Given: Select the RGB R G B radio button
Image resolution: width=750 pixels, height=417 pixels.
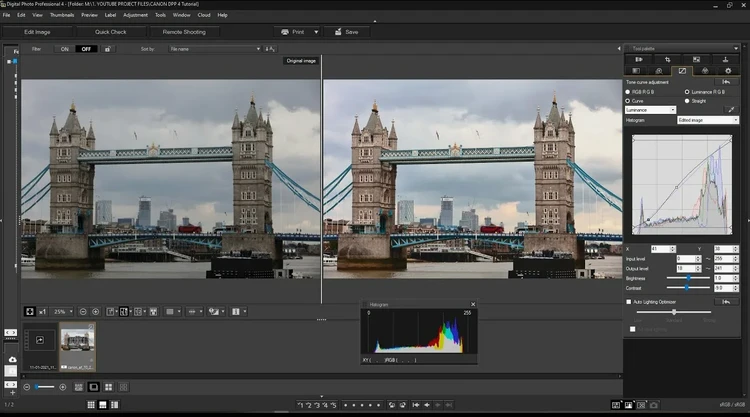Looking at the screenshot, I should (628, 92).
